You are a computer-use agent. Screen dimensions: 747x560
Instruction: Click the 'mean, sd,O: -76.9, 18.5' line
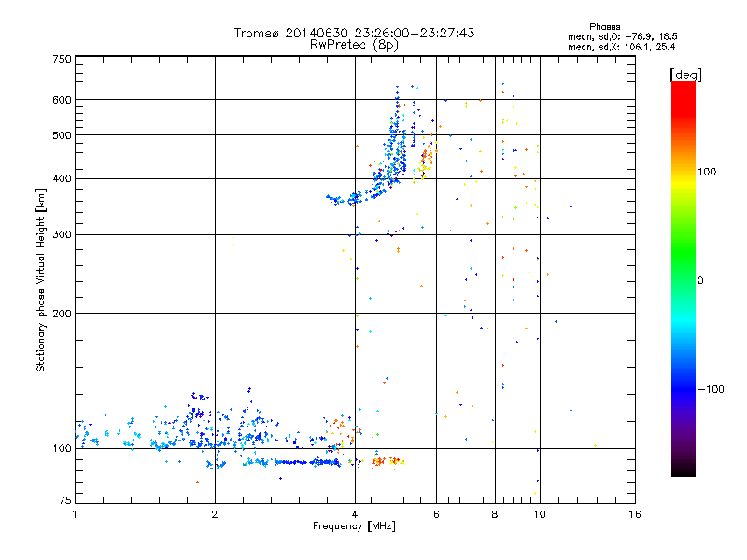[622, 36]
